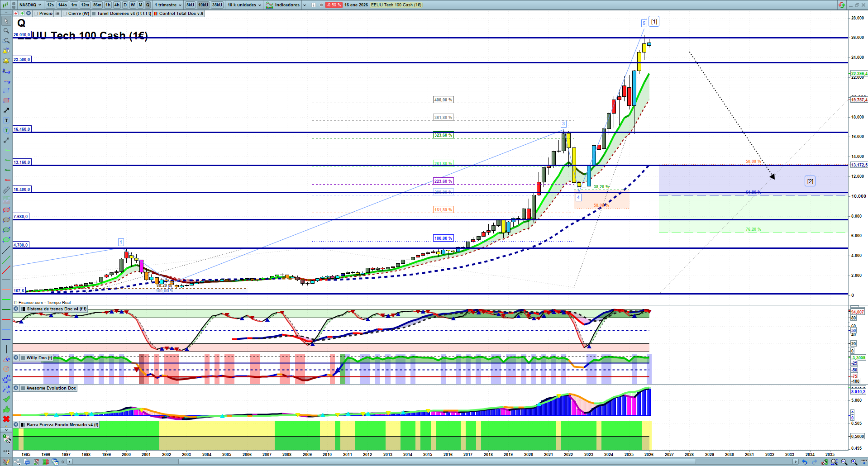
Task: Click the [2] wave label on chart
Action: click(x=810, y=181)
